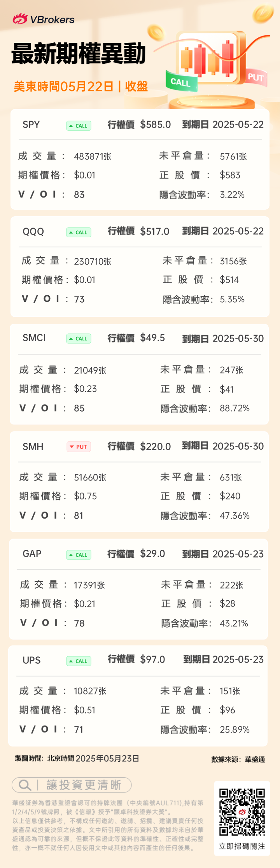Select the GAP ticker symbol
The height and width of the screenshot is (868, 280).
coord(32,554)
